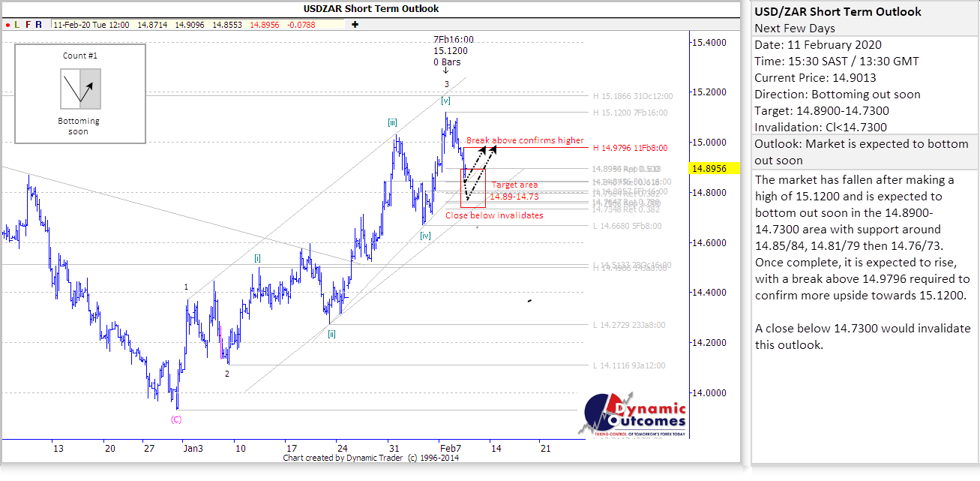Viewport: 980px width, 481px height.
Task: Click the Jan3 date axis label
Action: 193,449
